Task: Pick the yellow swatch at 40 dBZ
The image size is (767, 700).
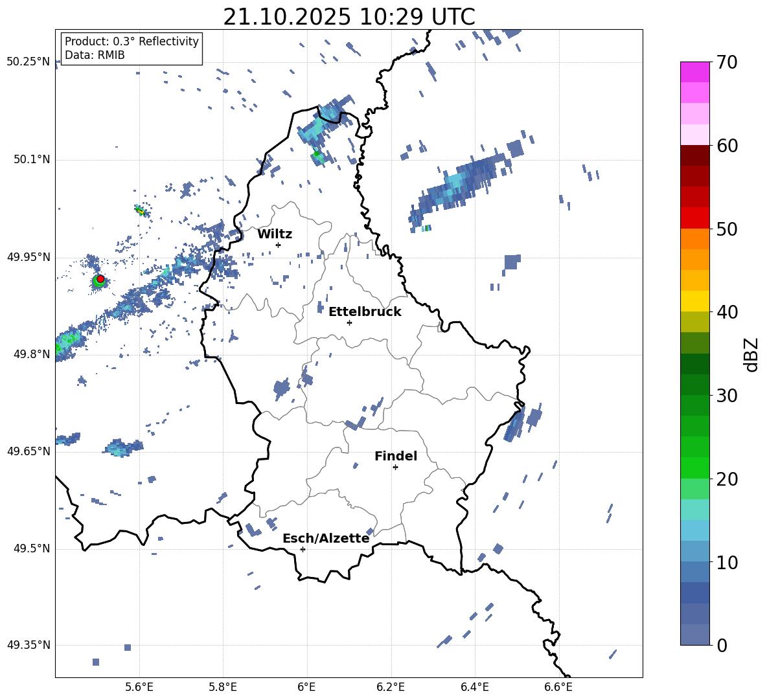Action: tap(694, 301)
